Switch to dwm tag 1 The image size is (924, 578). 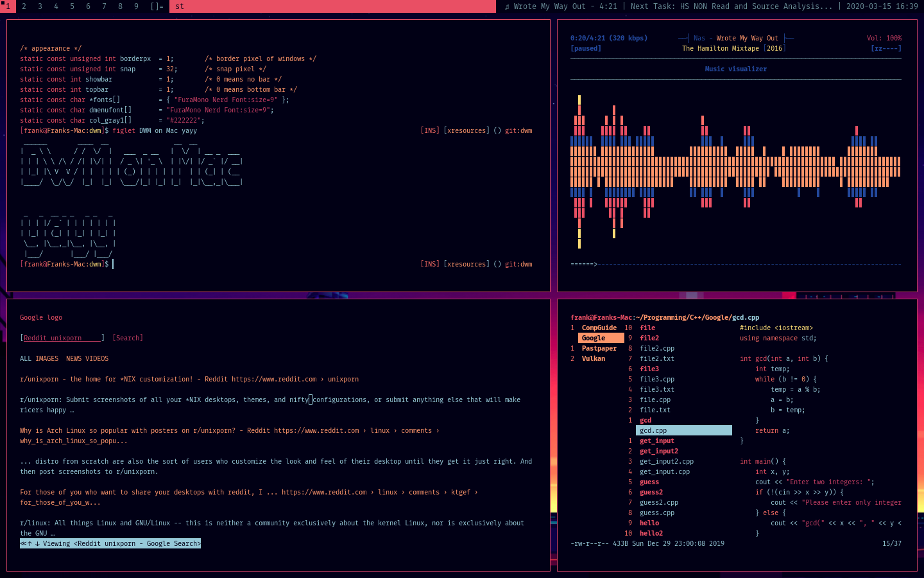pos(8,6)
